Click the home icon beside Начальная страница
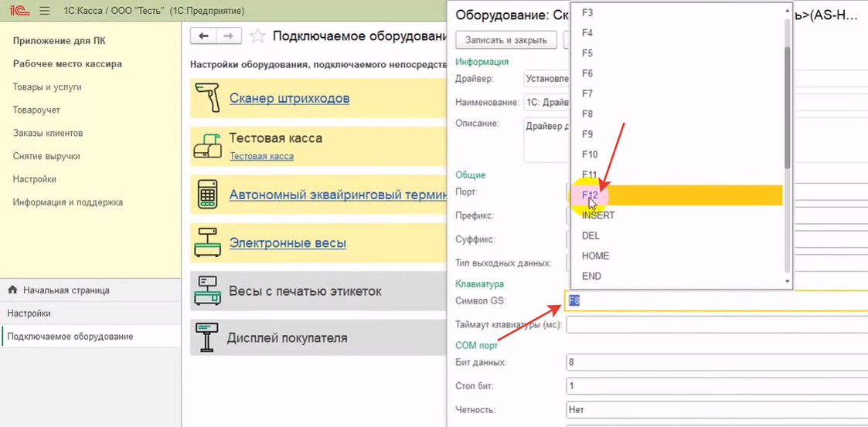868x427 pixels. tap(12, 290)
